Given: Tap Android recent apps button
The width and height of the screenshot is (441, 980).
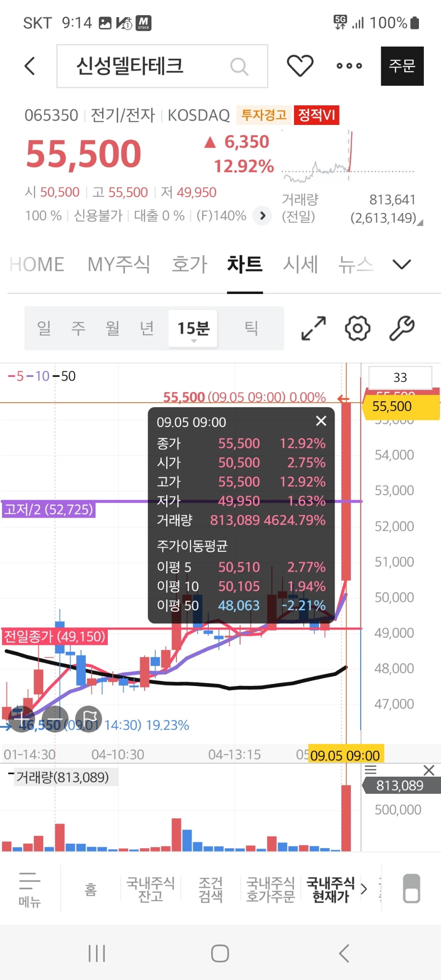Looking at the screenshot, I should 97,954.
